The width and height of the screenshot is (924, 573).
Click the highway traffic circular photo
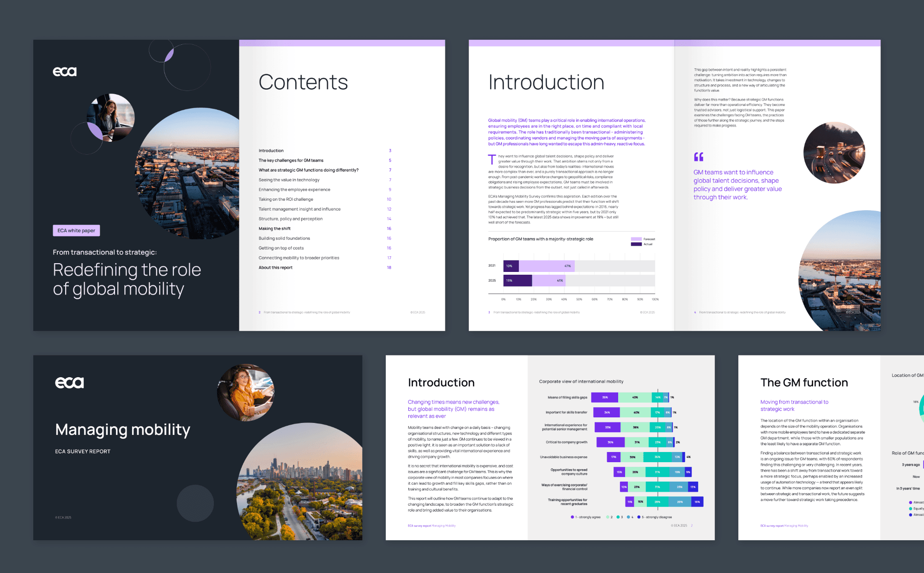(x=834, y=152)
